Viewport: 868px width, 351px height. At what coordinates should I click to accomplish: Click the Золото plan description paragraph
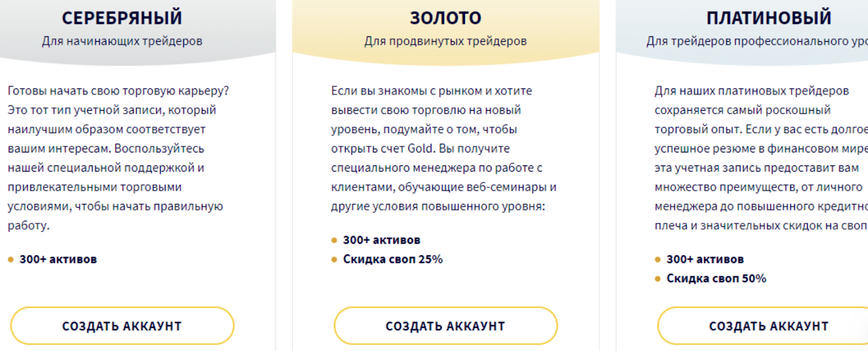coord(443,148)
